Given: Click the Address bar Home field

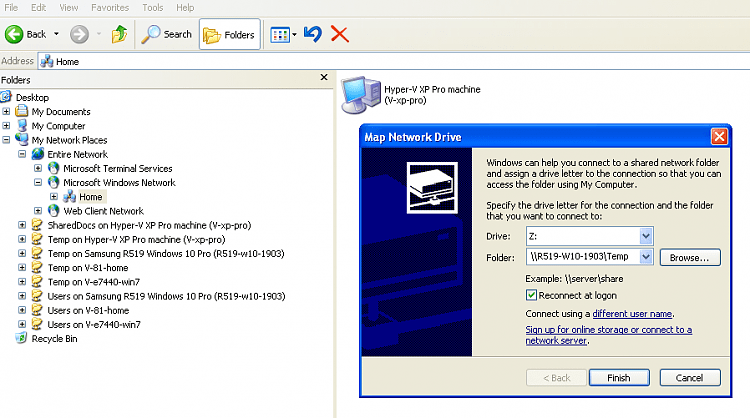Looking at the screenshot, I should 392,61.
